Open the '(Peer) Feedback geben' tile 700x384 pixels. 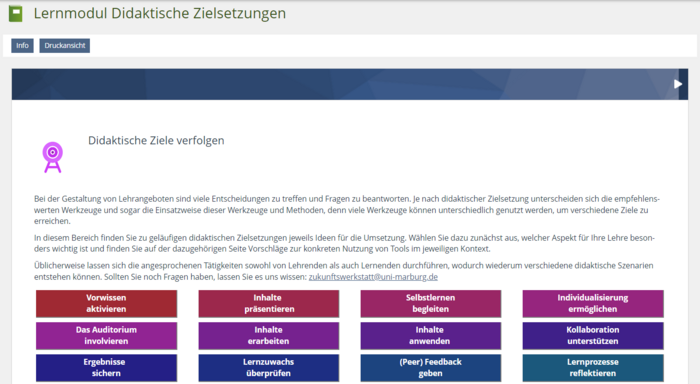(431, 368)
